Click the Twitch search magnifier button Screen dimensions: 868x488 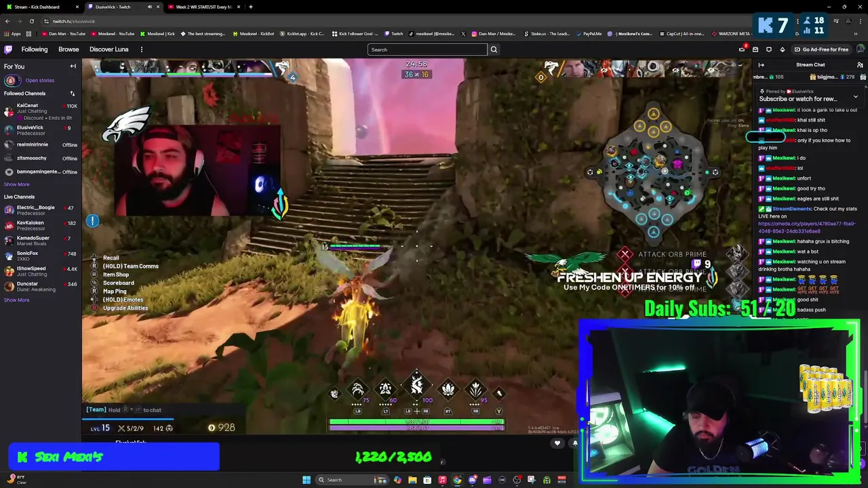tap(494, 49)
